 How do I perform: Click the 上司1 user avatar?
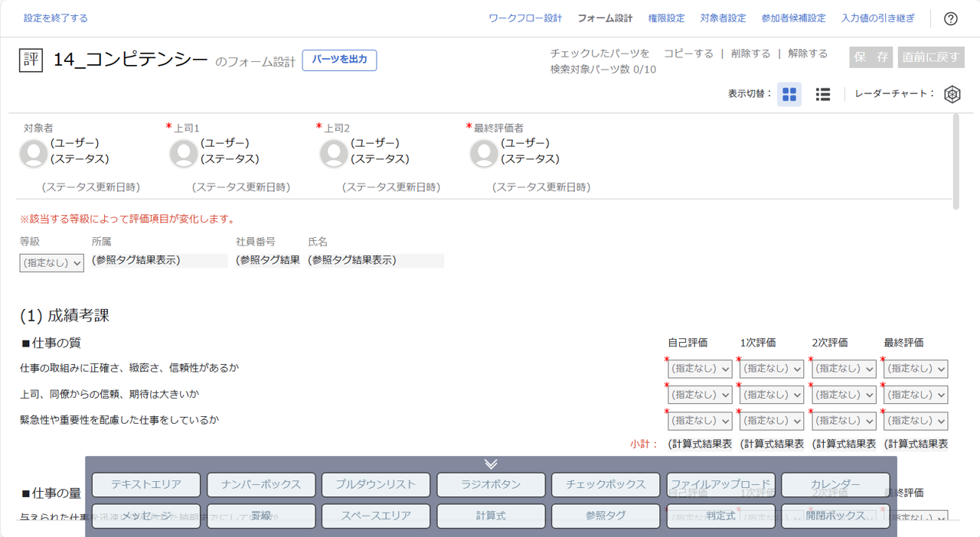184,153
